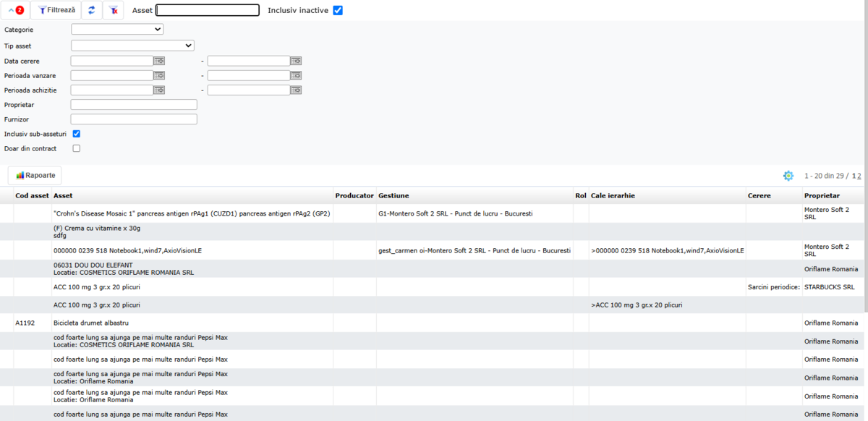Open the Categorie dropdown
This screenshot has height=421, width=868.
pos(117,30)
